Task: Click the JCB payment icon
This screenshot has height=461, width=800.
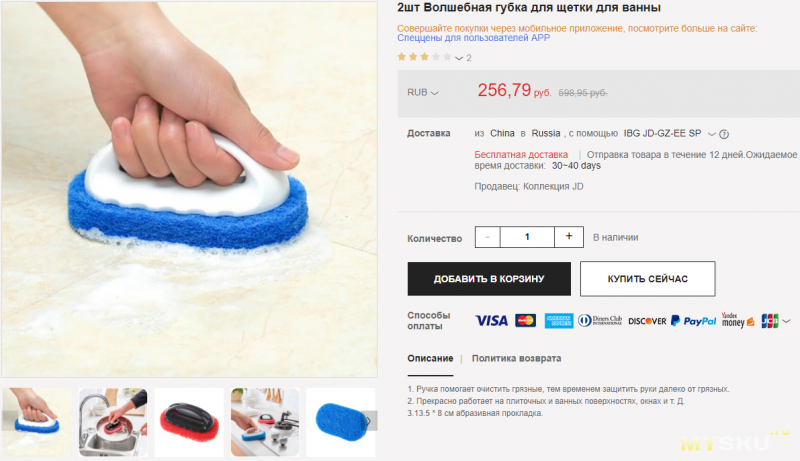Action: [x=769, y=321]
